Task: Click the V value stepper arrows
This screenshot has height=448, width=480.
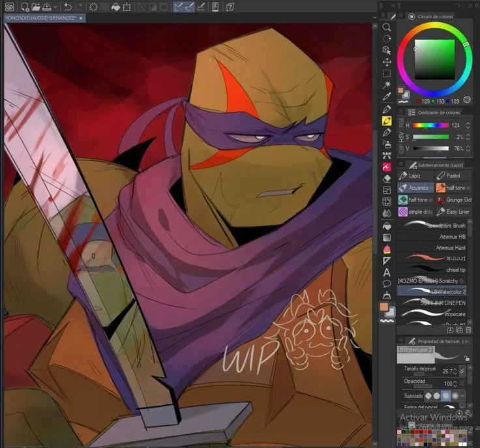Action: coord(468,149)
